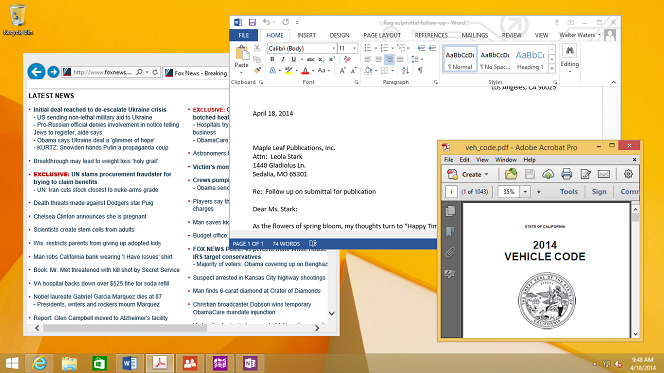This screenshot has width=664, height=373.
Task: Select the Format Painter brush in Word
Action: (257, 70)
